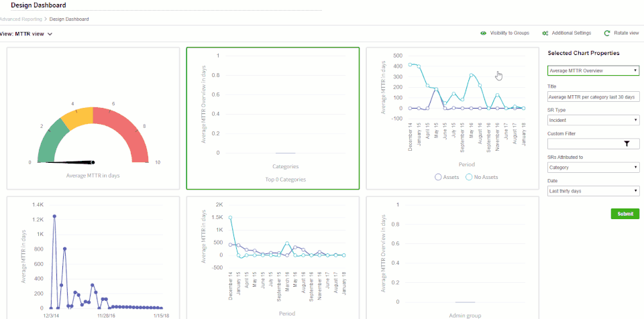Click into the Title text field
The image size is (644, 319).
594,97
